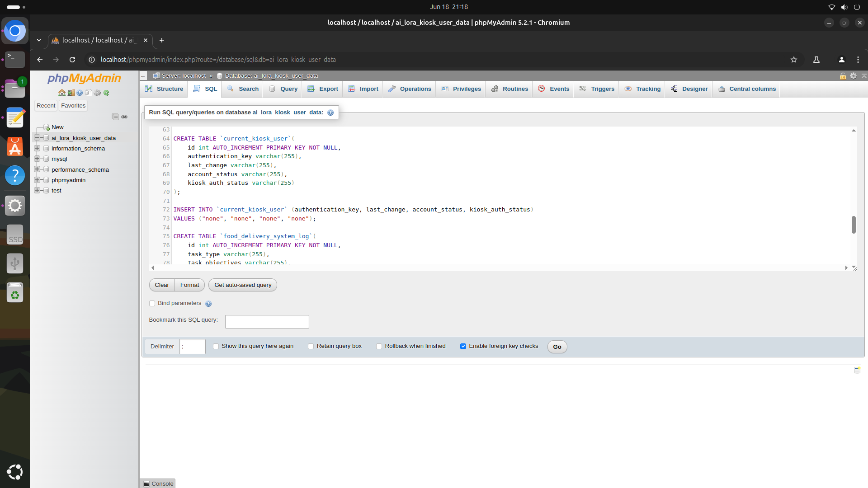Click bookmark icon below query options
This screenshot has width=868, height=488.
pos(857,370)
